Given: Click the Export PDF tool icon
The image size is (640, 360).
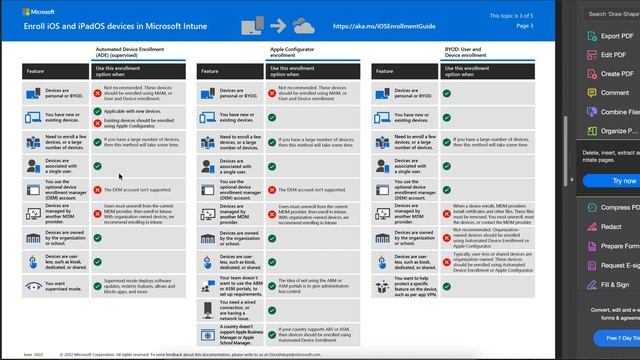Looking at the screenshot, I should [x=592, y=36].
